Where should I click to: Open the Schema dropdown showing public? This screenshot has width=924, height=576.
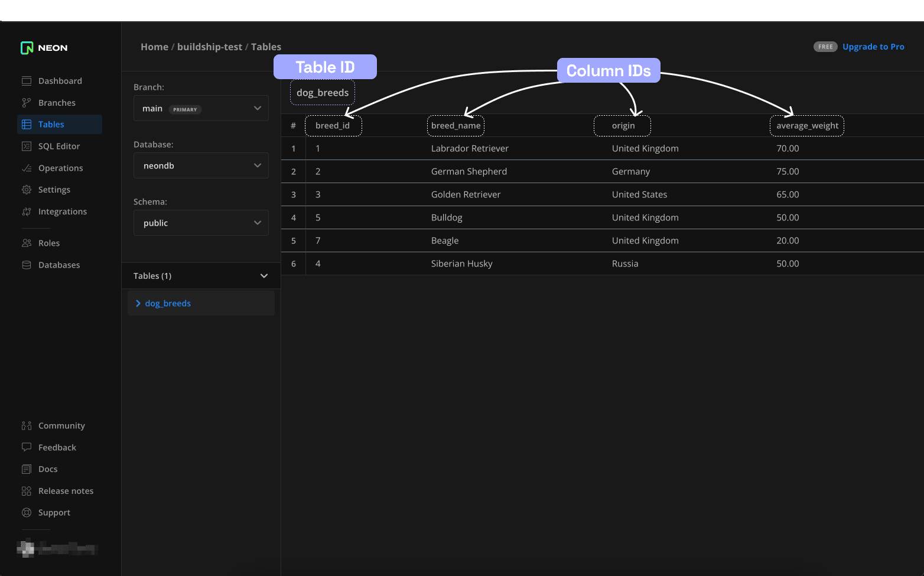coord(201,223)
